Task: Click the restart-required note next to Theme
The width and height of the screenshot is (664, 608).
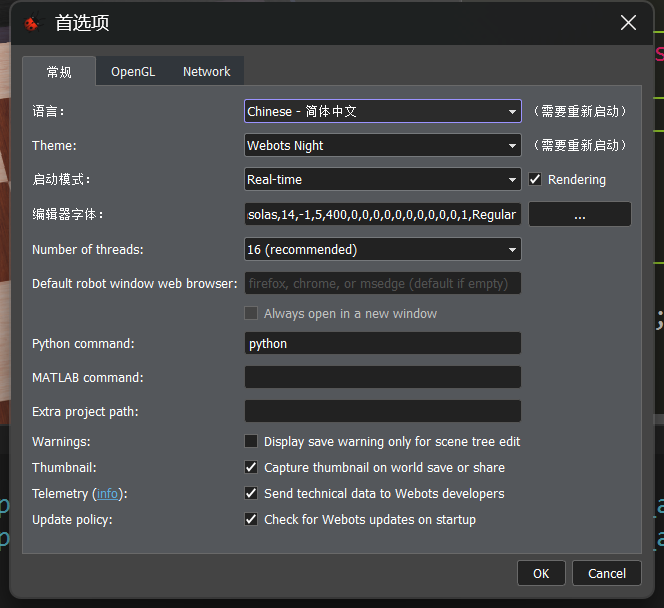Action: 580,145
